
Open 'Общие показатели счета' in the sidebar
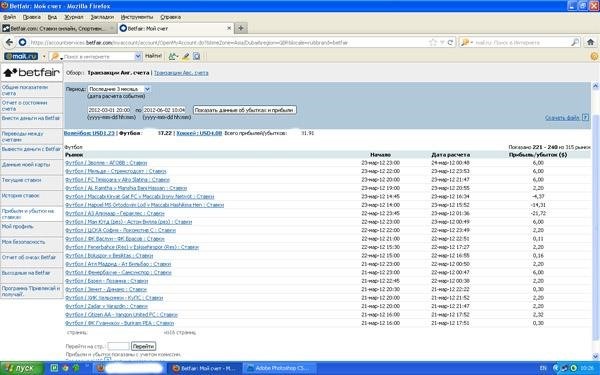pyautogui.click(x=25, y=90)
